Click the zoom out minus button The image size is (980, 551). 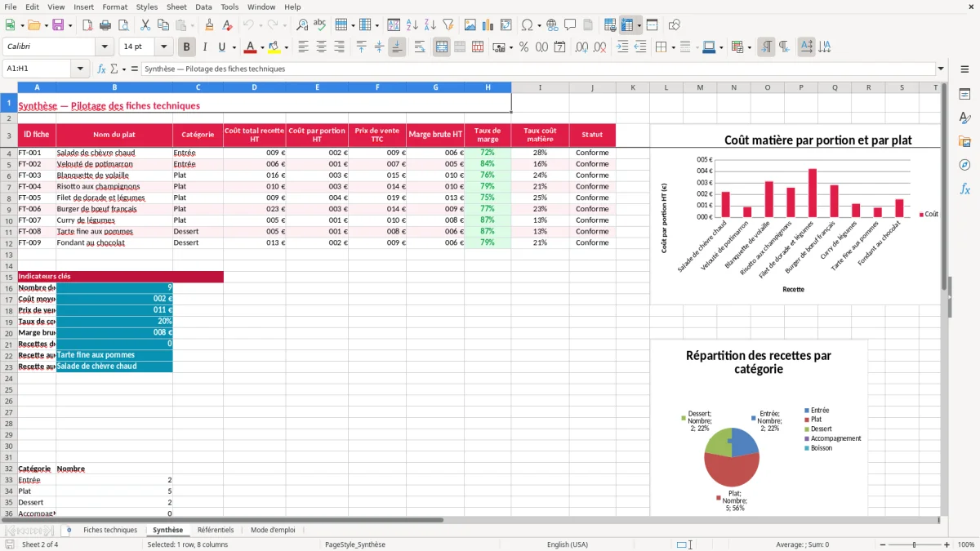[x=881, y=544]
